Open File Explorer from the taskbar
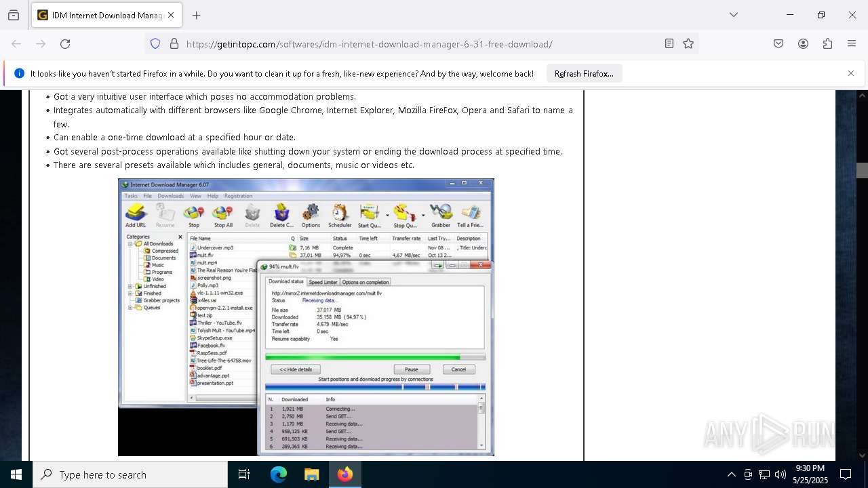Viewport: 868px width, 488px height. tap(311, 474)
